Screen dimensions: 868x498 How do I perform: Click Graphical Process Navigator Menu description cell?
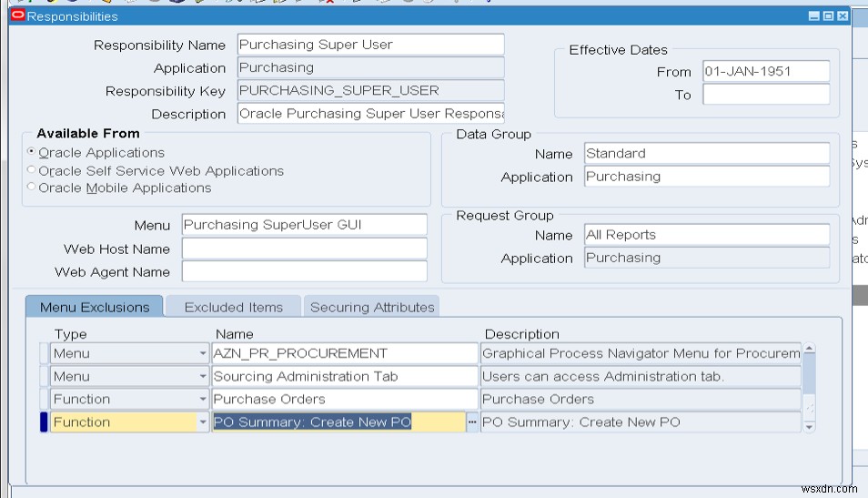pyautogui.click(x=641, y=353)
